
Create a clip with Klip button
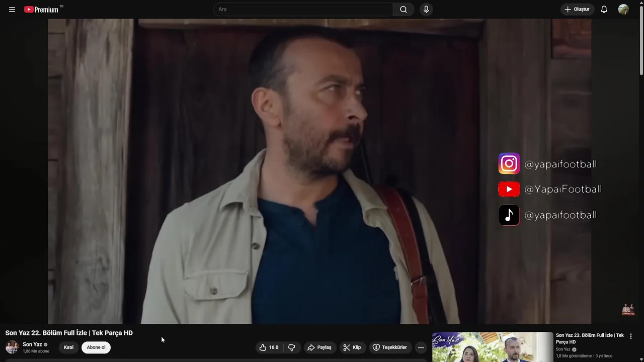coord(352,347)
